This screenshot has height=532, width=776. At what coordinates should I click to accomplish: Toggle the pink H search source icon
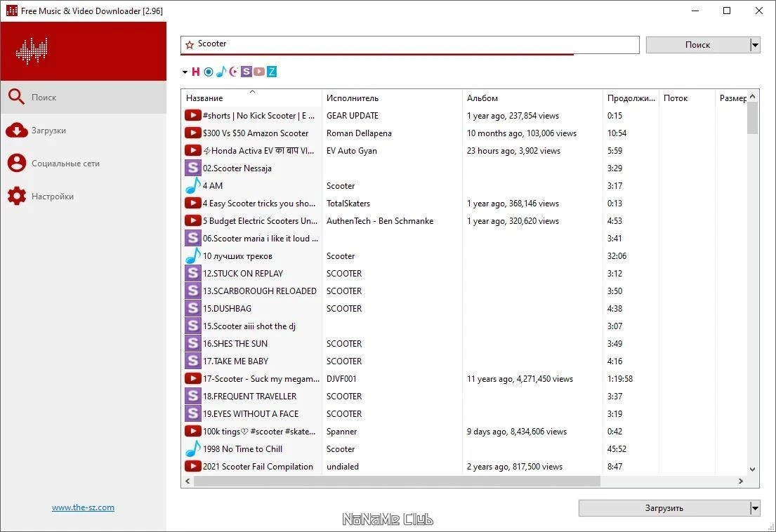coord(195,72)
